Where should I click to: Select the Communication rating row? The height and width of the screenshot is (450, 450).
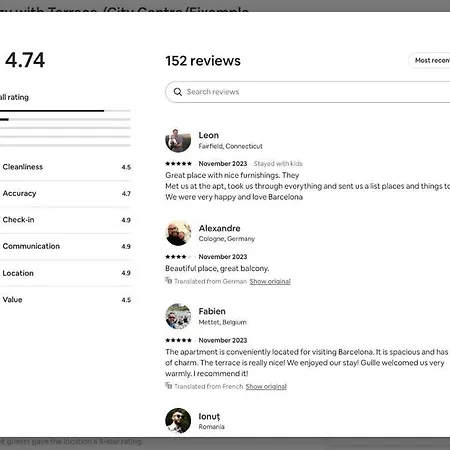point(65,246)
